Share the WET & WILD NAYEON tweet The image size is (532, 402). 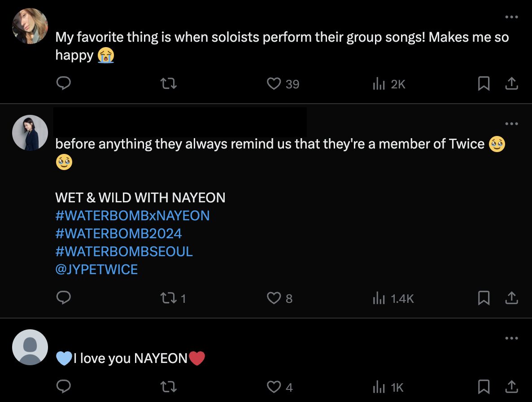point(512,298)
